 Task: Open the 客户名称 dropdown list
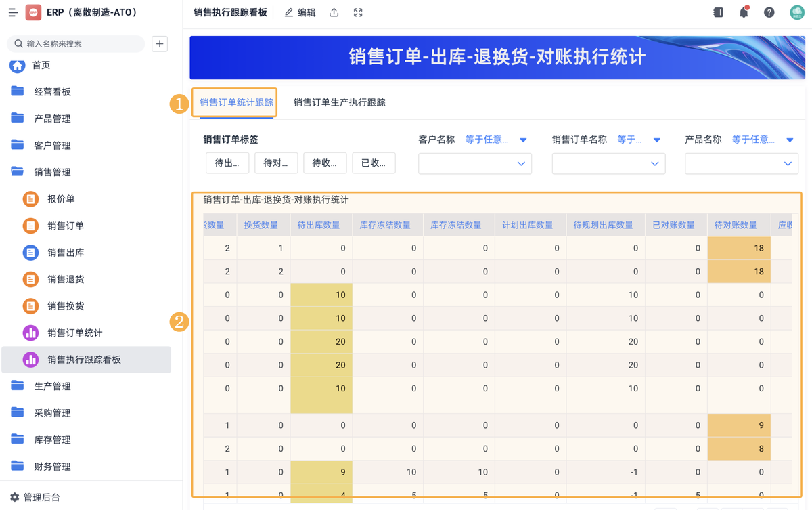click(474, 163)
